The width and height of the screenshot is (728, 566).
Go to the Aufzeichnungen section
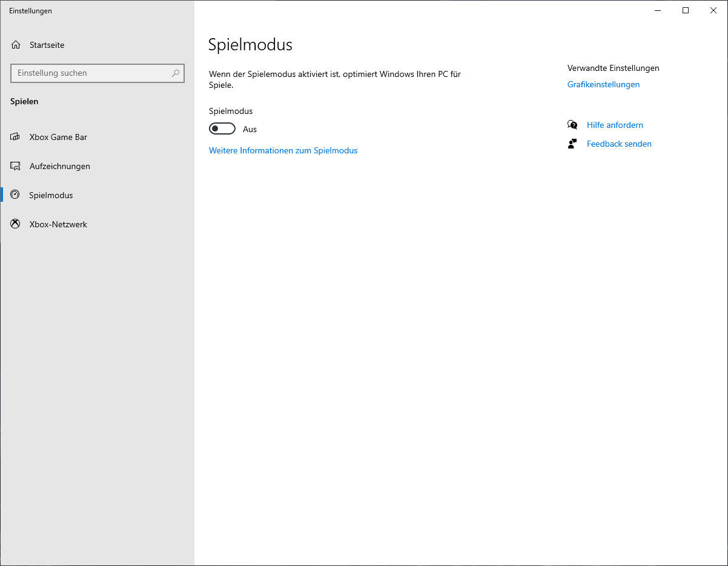tap(97, 166)
